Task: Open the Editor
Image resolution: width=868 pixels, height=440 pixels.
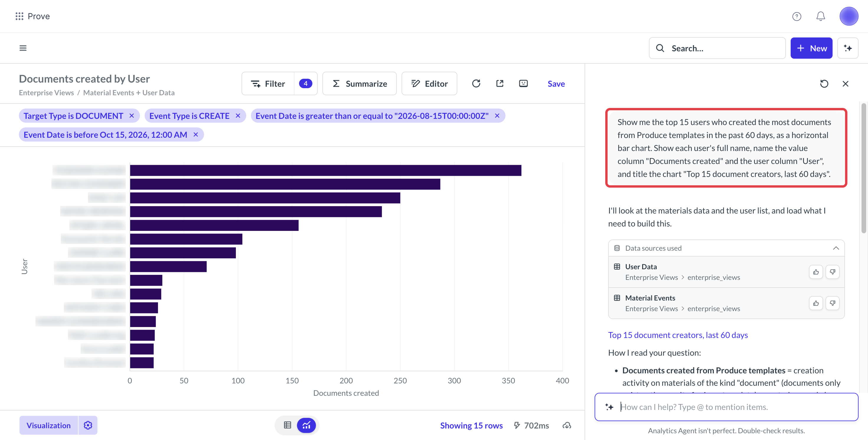Action: point(429,83)
